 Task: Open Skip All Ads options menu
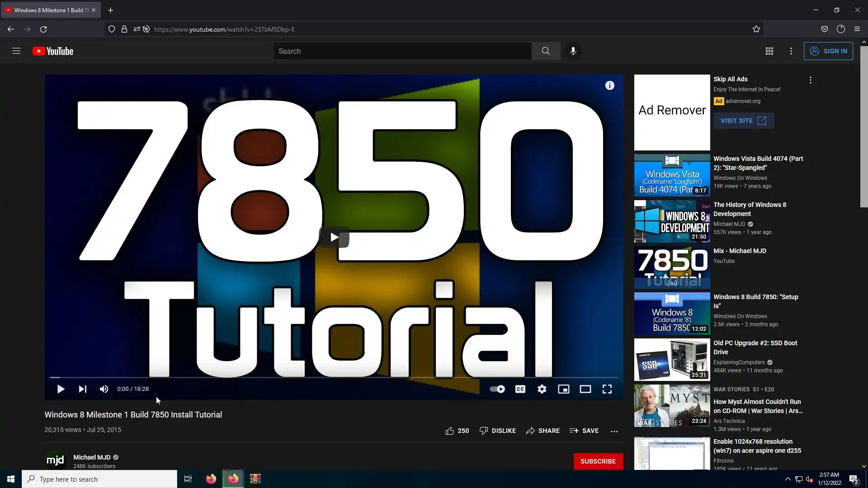(810, 80)
